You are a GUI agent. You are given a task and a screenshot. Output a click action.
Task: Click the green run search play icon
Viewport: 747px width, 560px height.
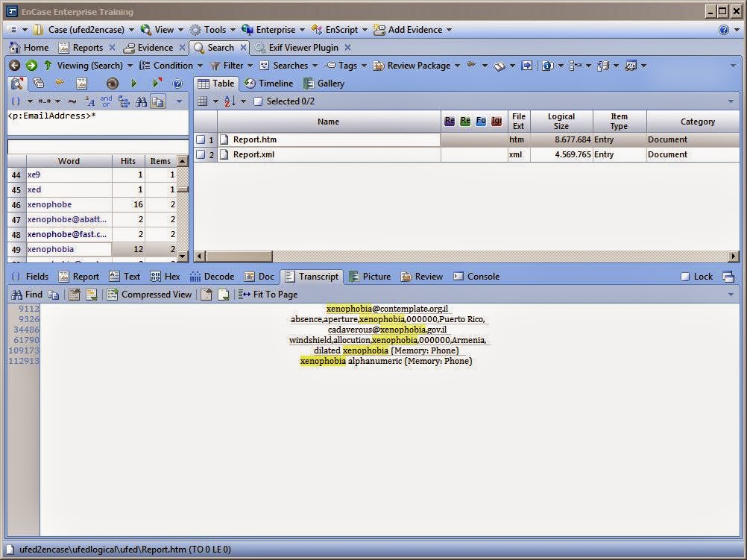134,84
